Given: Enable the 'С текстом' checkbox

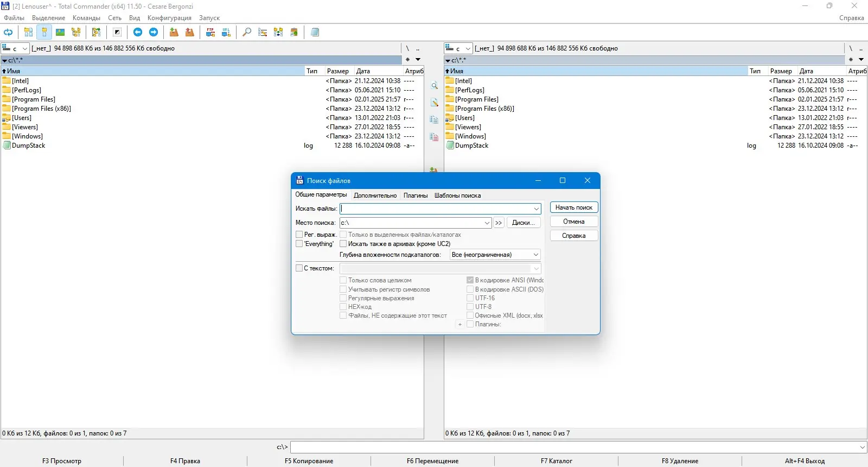Looking at the screenshot, I should (299, 268).
